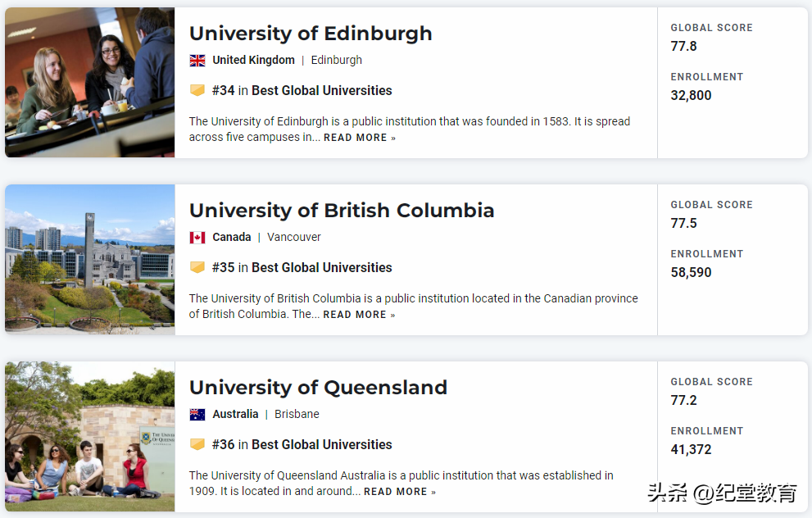Click the United Kingdom flag icon
Viewport: 812px width, 518px height.
(197, 61)
